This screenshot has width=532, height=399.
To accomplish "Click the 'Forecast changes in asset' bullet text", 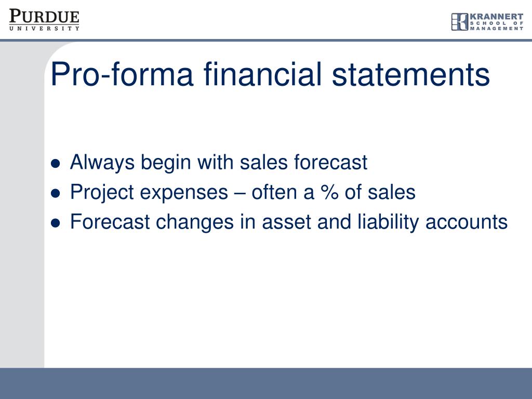I will coord(288,222).
